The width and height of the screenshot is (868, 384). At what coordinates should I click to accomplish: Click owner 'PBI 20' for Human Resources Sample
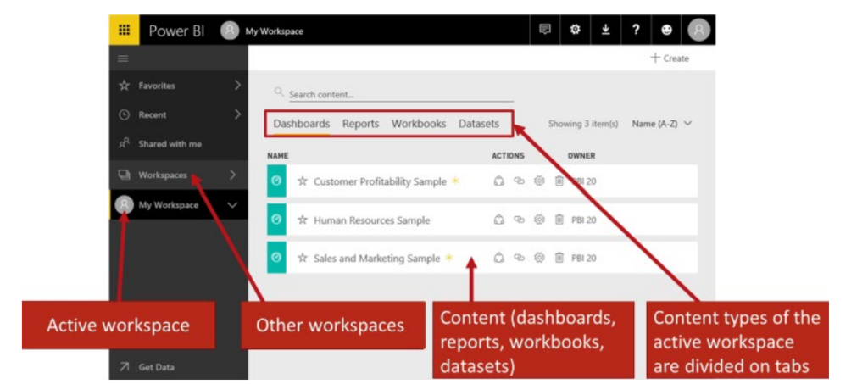click(x=584, y=220)
